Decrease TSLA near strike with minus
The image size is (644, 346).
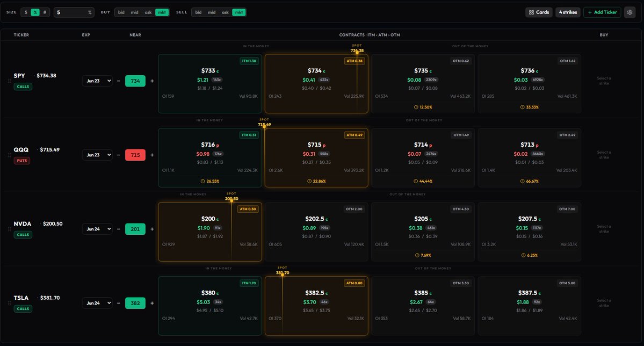pyautogui.click(x=118, y=303)
